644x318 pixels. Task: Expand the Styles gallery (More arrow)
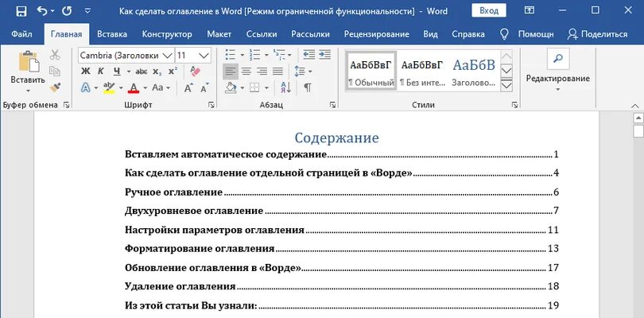[506, 85]
